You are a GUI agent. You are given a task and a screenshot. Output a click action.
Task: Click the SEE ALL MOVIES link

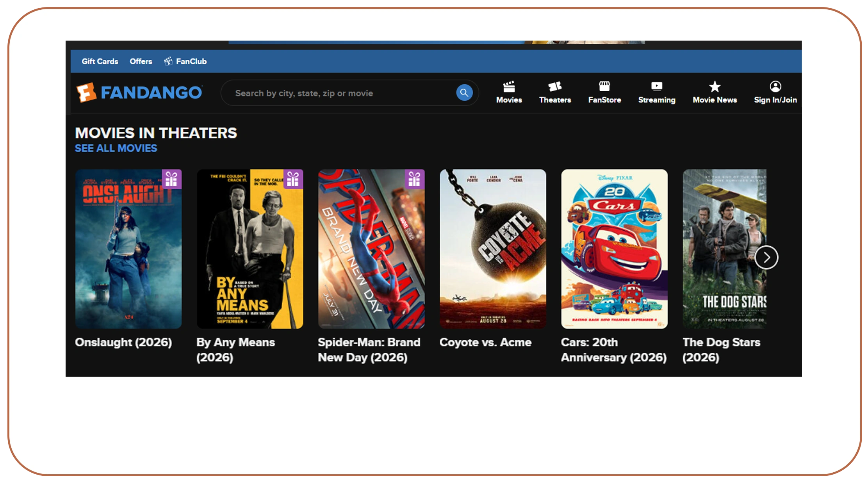pyautogui.click(x=116, y=148)
